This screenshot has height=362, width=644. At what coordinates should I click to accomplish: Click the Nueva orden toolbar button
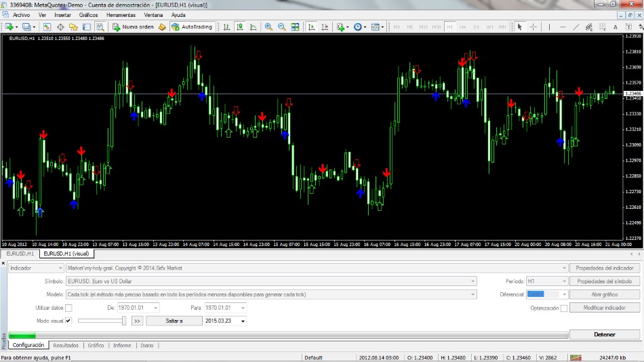click(134, 27)
